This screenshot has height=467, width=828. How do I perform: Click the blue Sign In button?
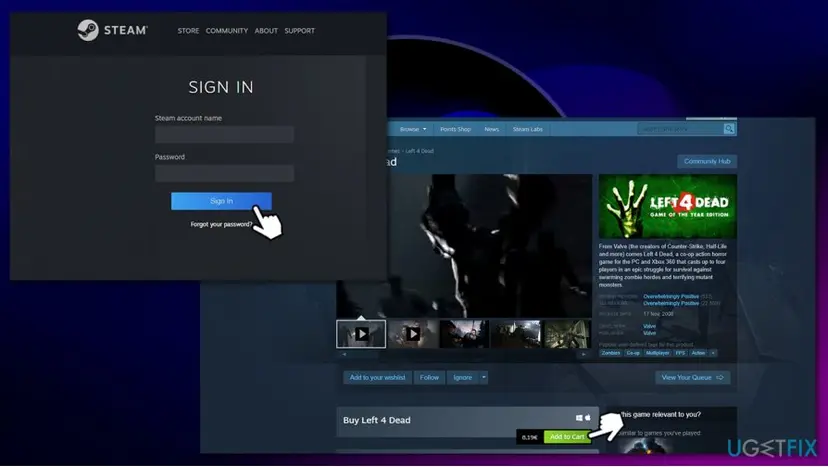(x=221, y=201)
